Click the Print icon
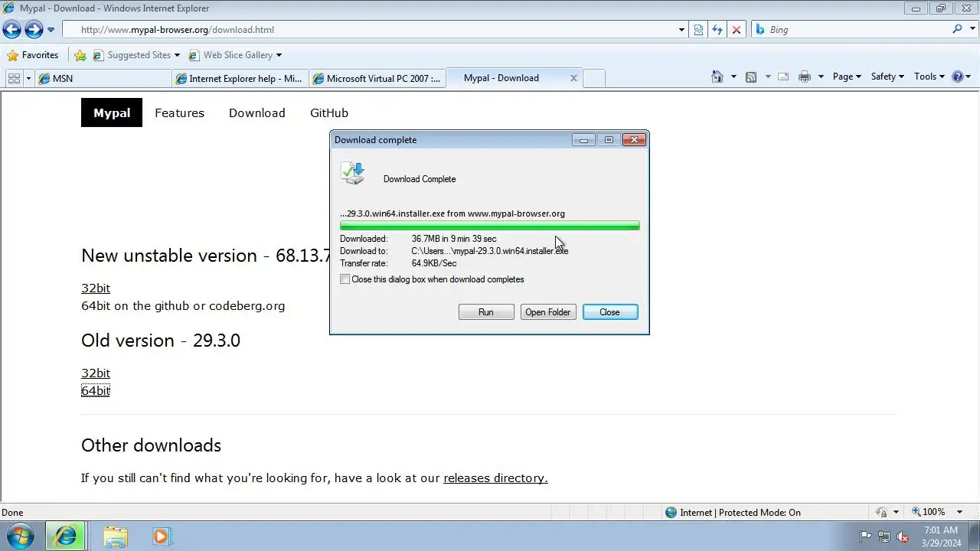Image resolution: width=980 pixels, height=551 pixels. [805, 77]
